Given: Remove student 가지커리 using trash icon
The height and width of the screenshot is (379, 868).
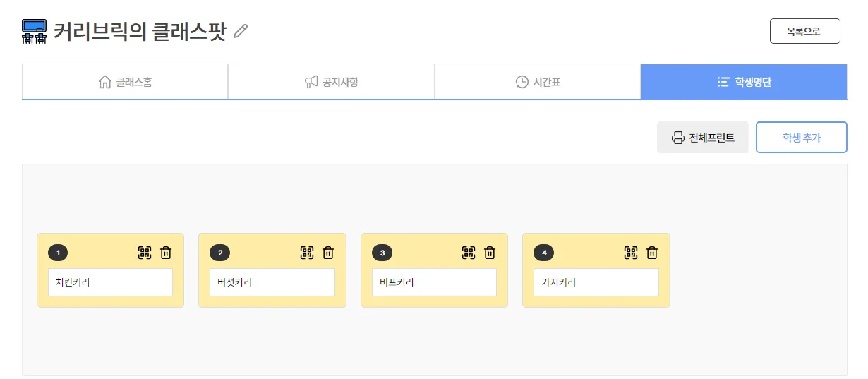Looking at the screenshot, I should pyautogui.click(x=652, y=253).
